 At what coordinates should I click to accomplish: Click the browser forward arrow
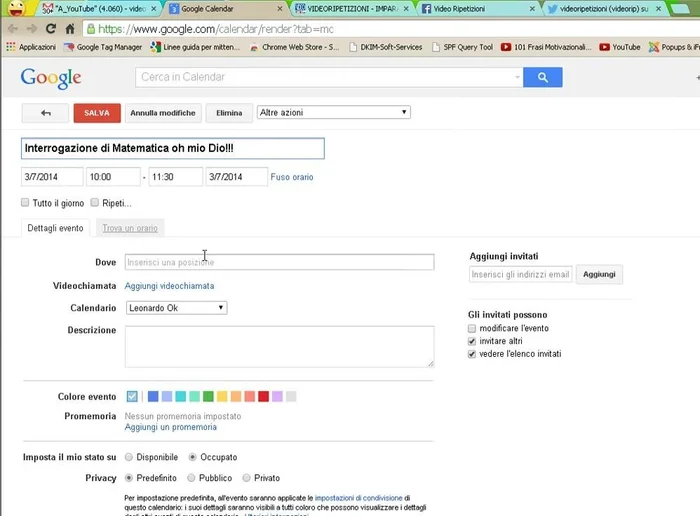[31, 29]
